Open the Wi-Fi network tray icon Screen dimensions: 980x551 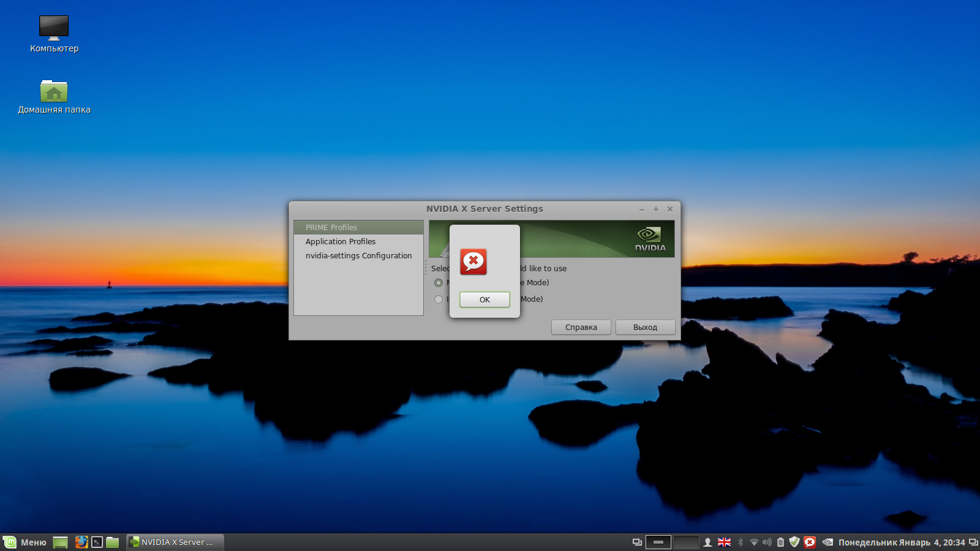tap(754, 542)
